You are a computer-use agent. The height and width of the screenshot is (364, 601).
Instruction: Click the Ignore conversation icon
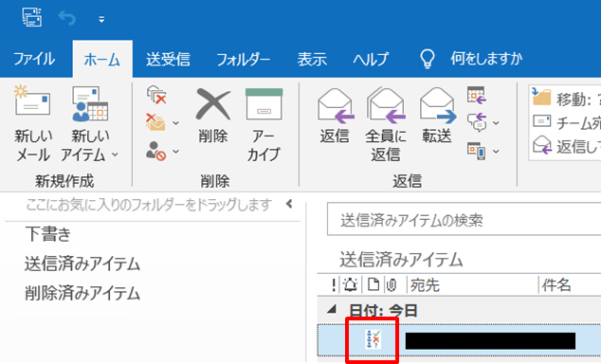pos(156,95)
